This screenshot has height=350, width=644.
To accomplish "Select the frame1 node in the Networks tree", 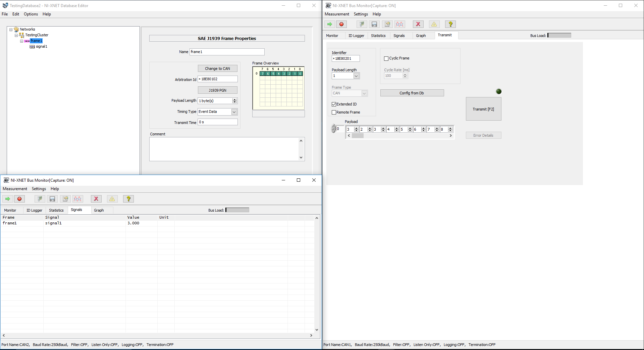I will coord(36,41).
